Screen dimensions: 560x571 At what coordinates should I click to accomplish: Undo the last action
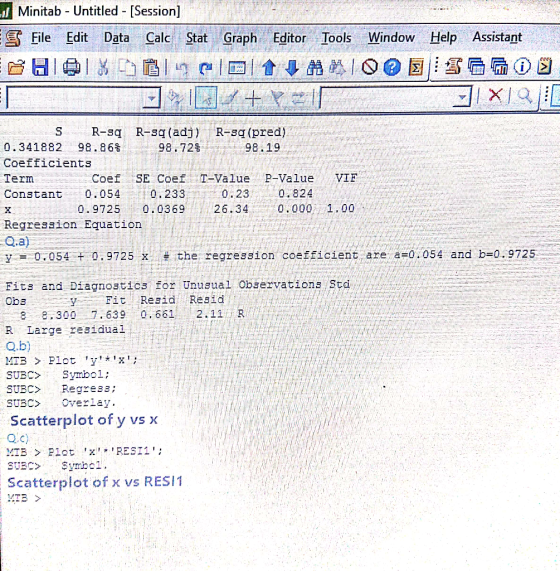tap(182, 68)
